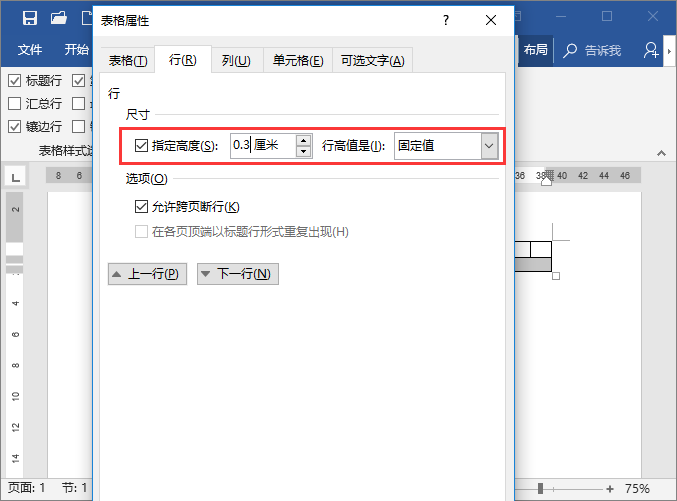Switch to the 单元格(E) tab
This screenshot has height=501, width=677.
pyautogui.click(x=298, y=60)
